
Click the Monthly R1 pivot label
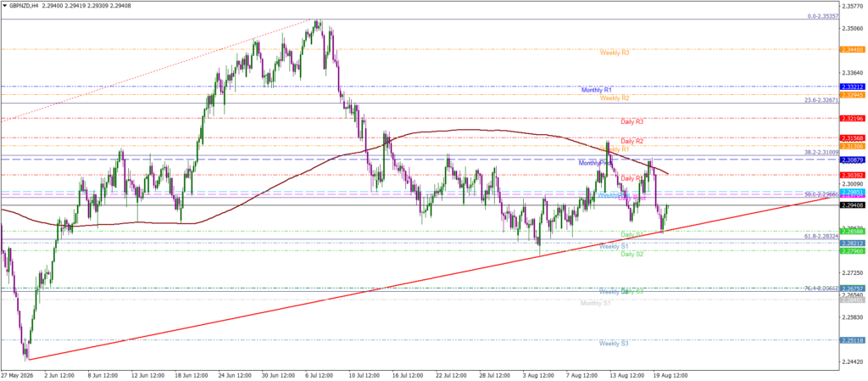(x=597, y=90)
